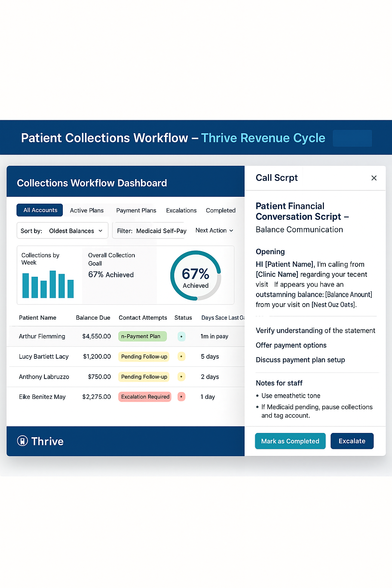Switch to the Active Plans tab
This screenshot has height=588, width=392.
(x=87, y=211)
